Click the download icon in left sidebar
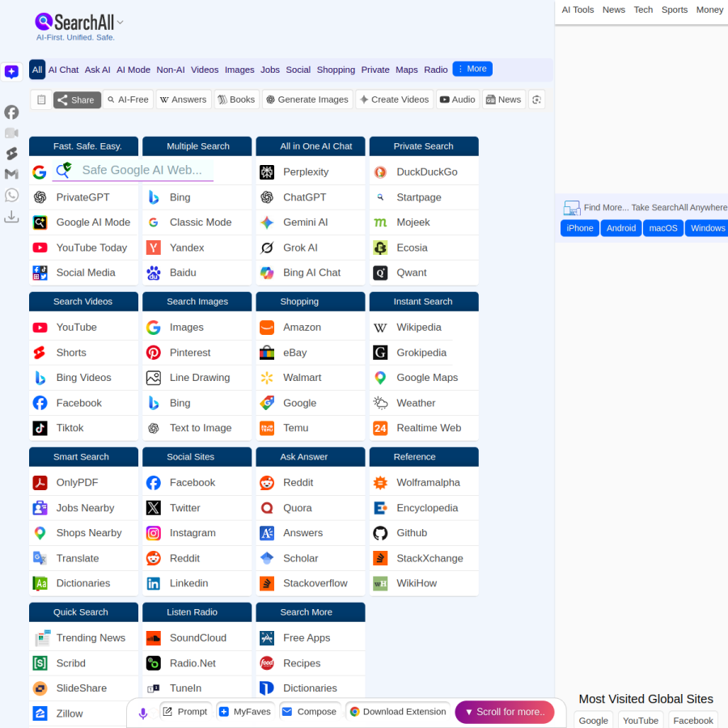Image resolution: width=728 pixels, height=728 pixels. click(11, 216)
